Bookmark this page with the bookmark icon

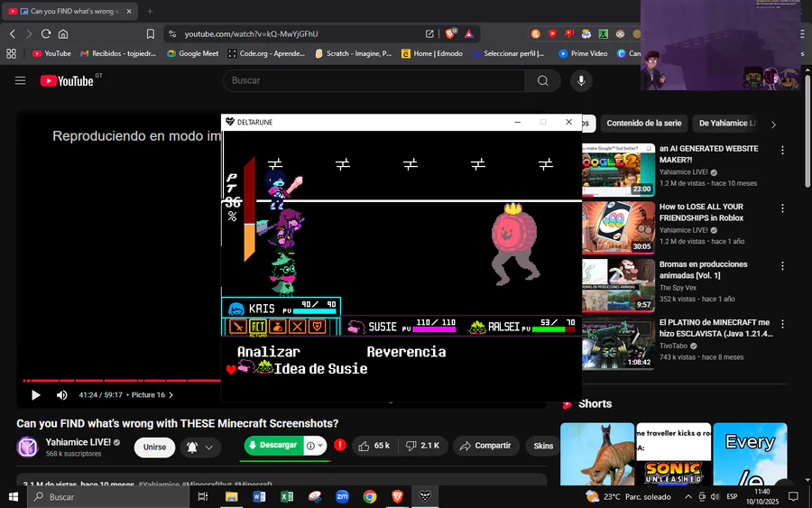(150, 33)
